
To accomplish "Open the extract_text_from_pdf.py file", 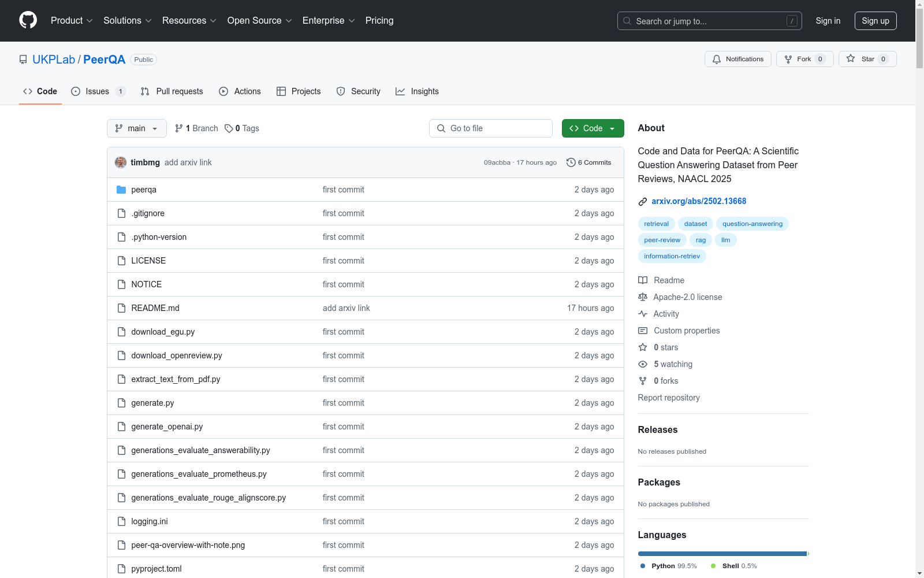I will tap(176, 379).
